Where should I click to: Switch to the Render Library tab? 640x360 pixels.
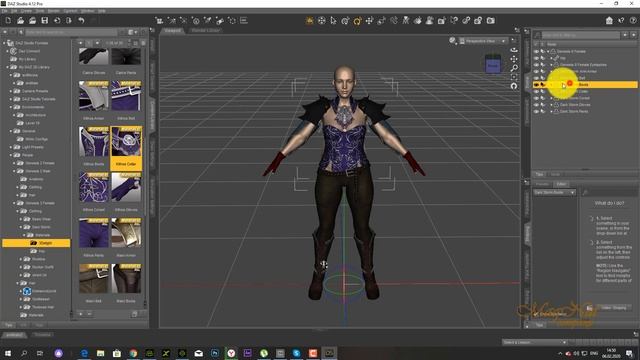pyautogui.click(x=205, y=30)
